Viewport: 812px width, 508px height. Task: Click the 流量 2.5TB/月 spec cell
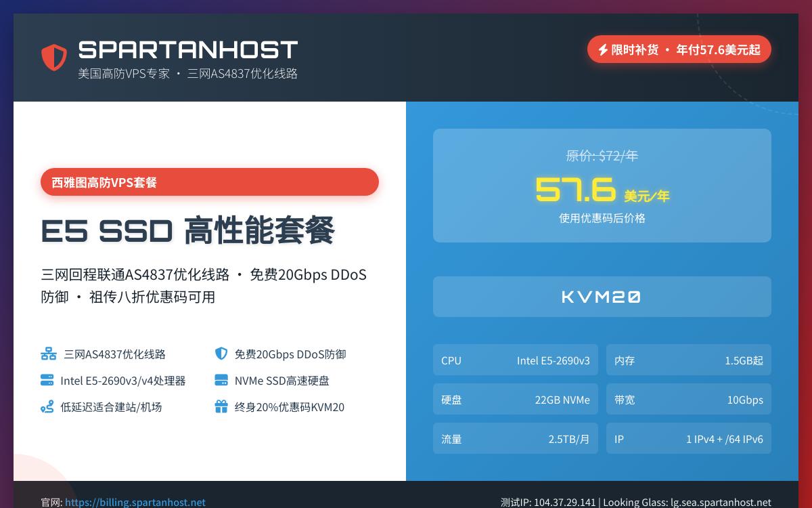516,439
